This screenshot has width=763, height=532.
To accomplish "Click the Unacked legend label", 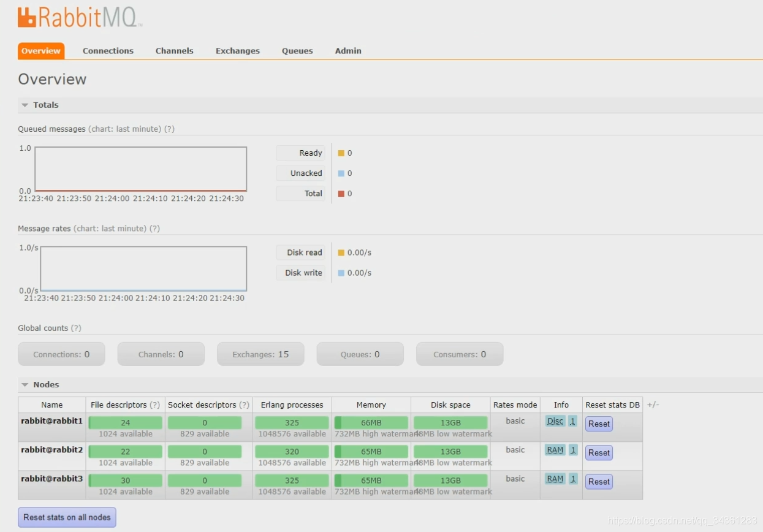I will (300, 173).
